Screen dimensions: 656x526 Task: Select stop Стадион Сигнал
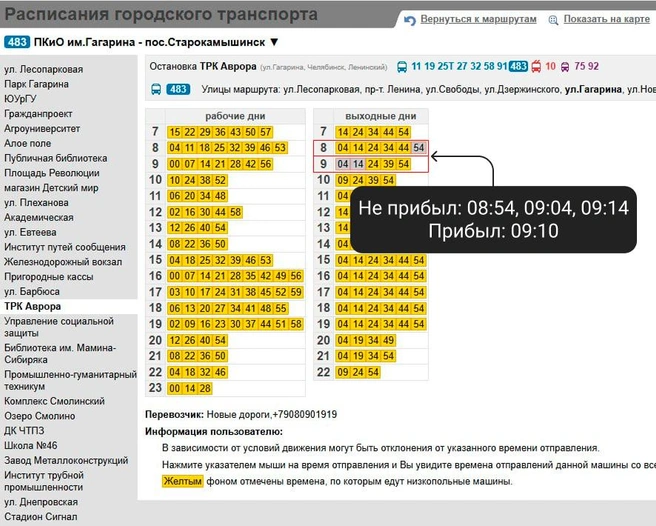(x=41, y=517)
